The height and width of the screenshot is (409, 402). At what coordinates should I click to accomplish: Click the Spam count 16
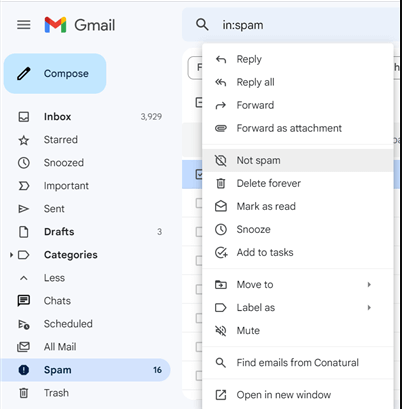click(x=157, y=370)
